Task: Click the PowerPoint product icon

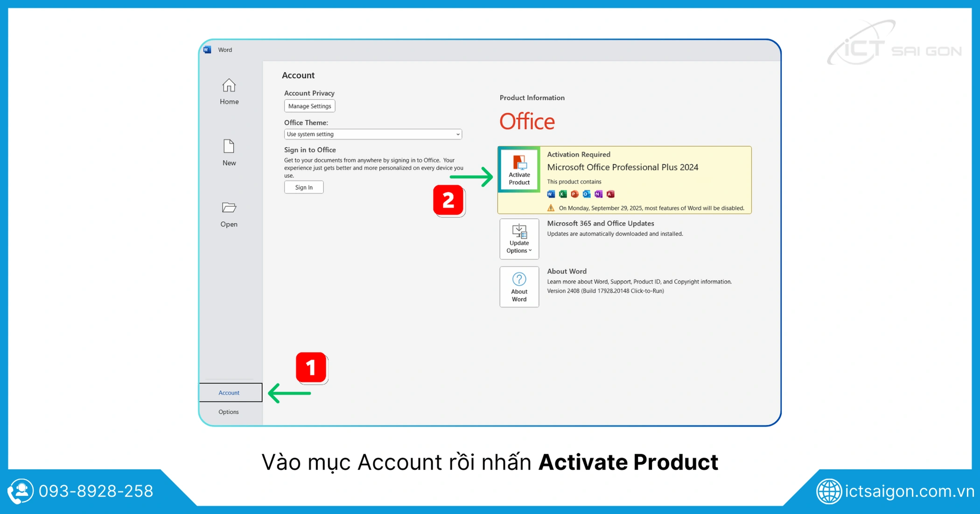Action: (x=574, y=194)
